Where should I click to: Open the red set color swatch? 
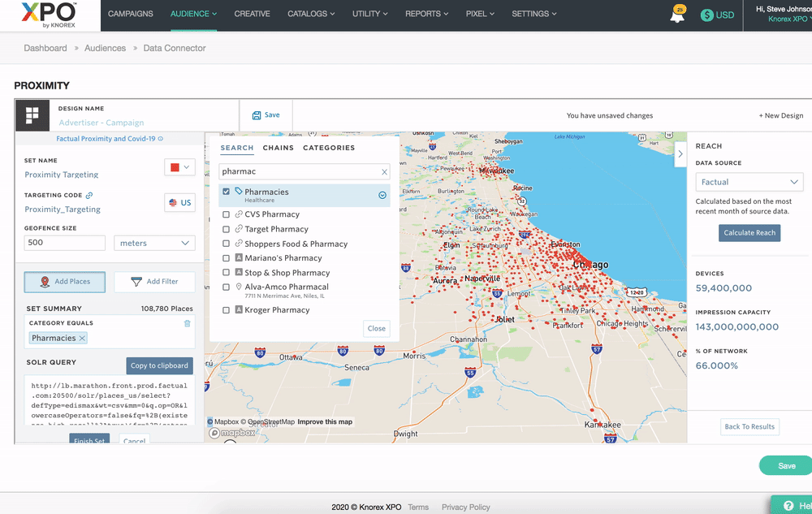179,167
